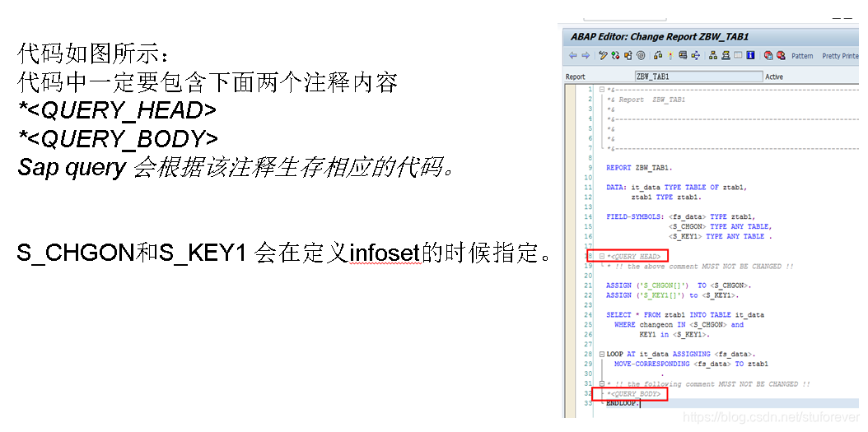This screenshot has height=432, width=868.
Task: Click 'the above comment MUST NOT BE CHANGED' line
Action: [x=700, y=266]
